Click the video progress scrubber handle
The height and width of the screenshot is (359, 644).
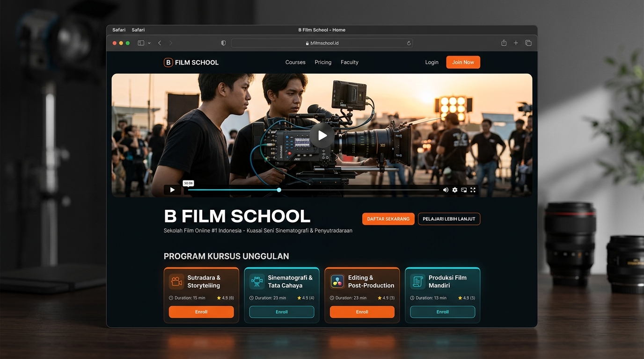[279, 190]
